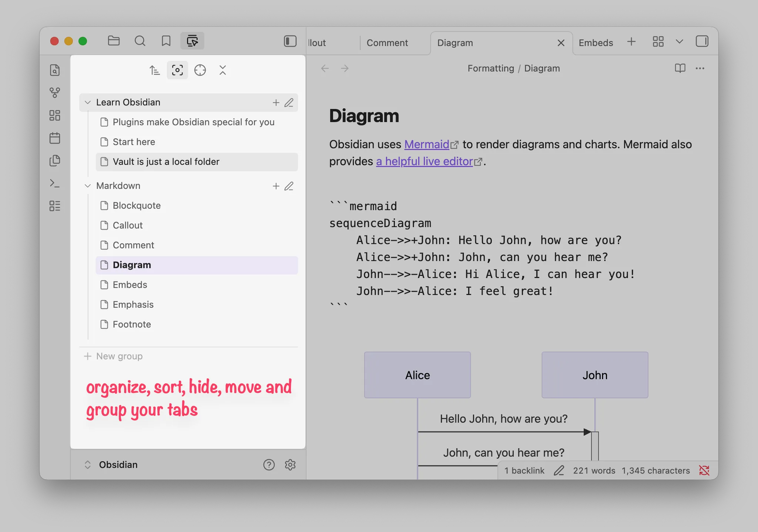This screenshot has width=758, height=532.
Task: Click the crosshair reveal active tab icon
Action: point(200,70)
